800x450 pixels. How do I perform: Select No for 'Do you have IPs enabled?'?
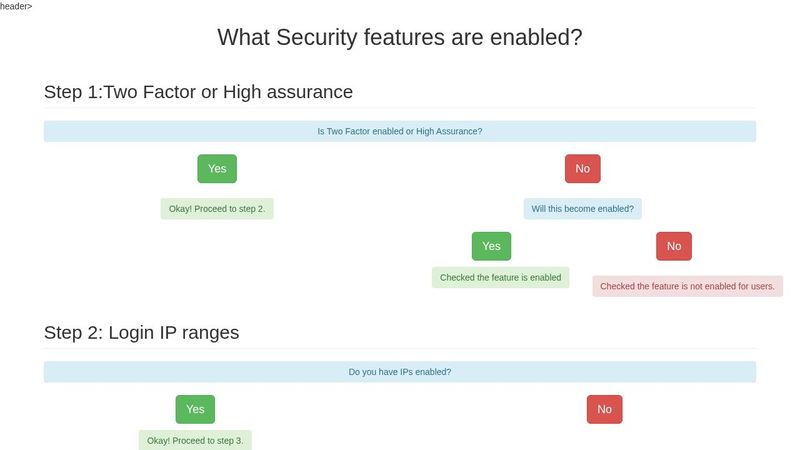coord(604,409)
